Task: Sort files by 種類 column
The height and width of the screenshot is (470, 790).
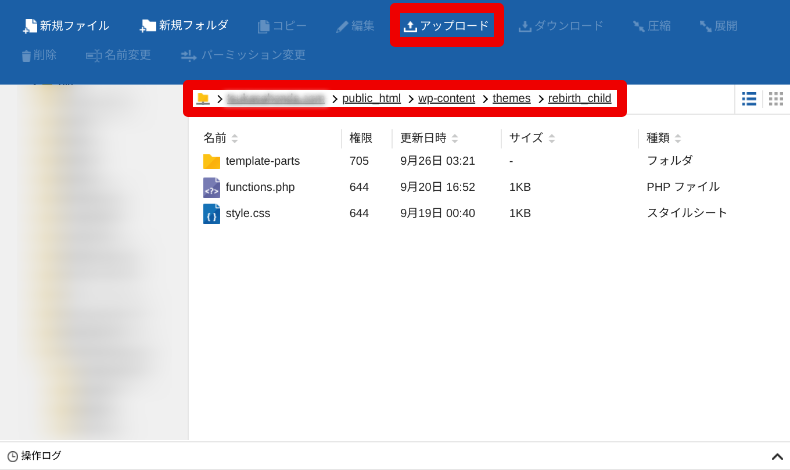Action: [x=664, y=138]
